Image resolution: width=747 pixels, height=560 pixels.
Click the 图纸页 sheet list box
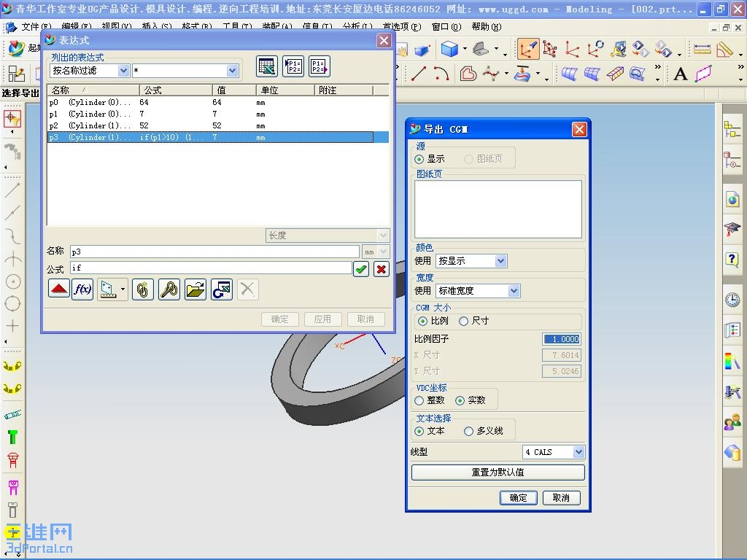[x=498, y=209]
